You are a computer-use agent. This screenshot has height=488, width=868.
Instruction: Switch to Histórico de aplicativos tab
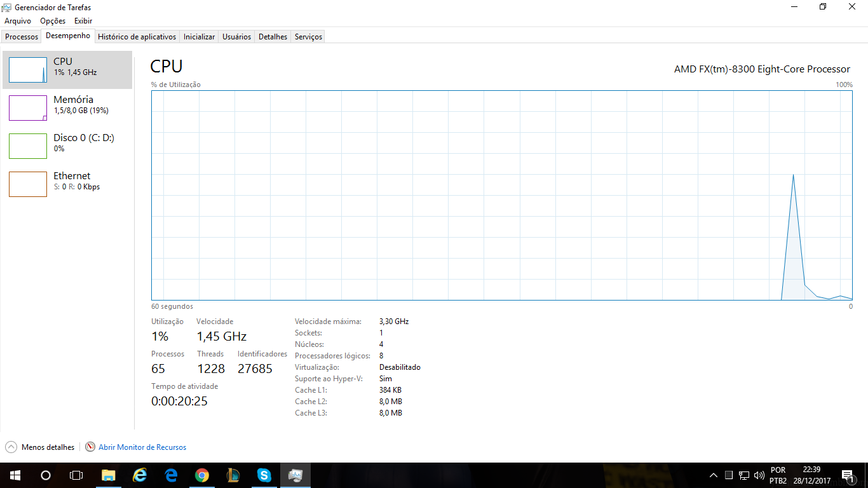(137, 37)
